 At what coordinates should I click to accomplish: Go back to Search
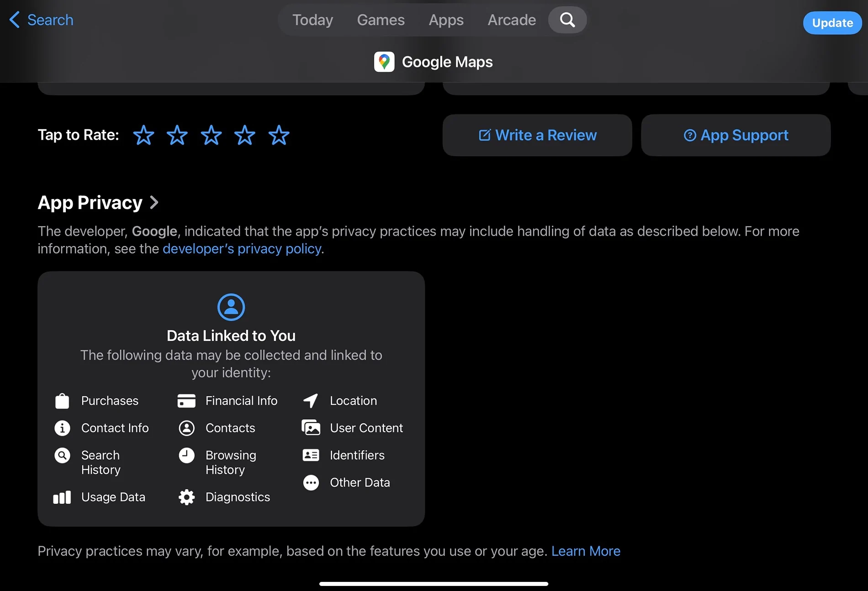(41, 20)
